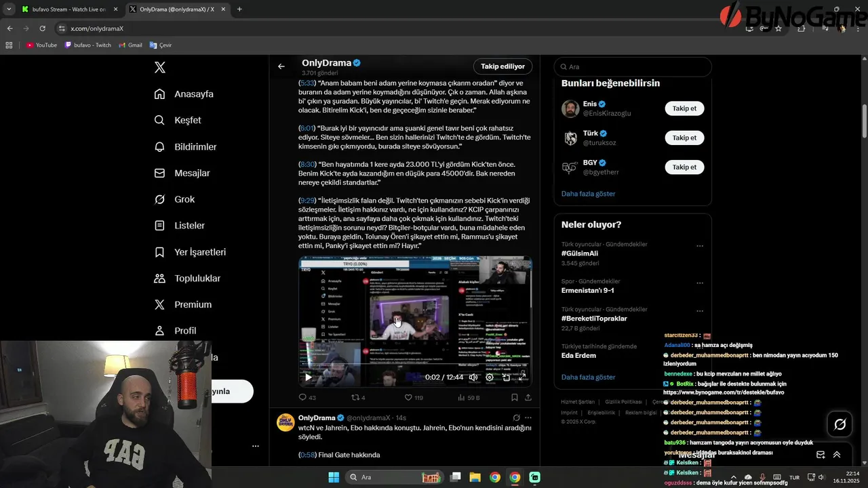Open Anasayfa home icon in sidebar
Image resolution: width=868 pixels, height=488 pixels.
[159, 94]
